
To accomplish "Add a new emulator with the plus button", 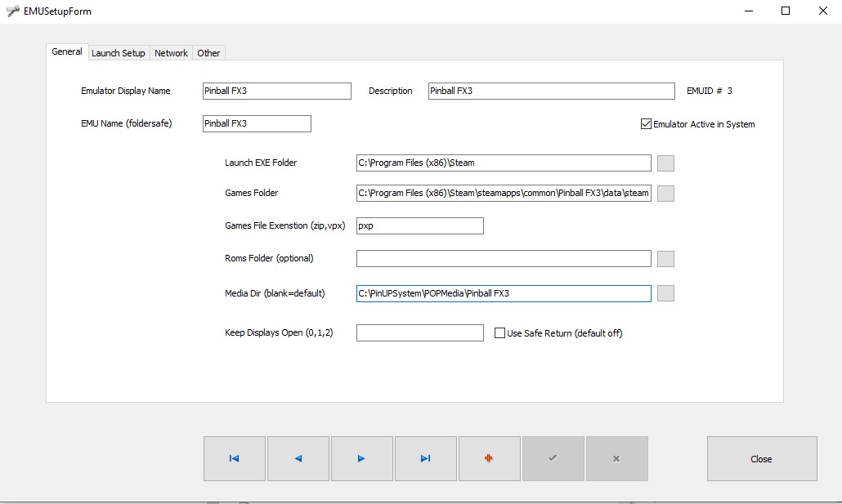I will [489, 459].
